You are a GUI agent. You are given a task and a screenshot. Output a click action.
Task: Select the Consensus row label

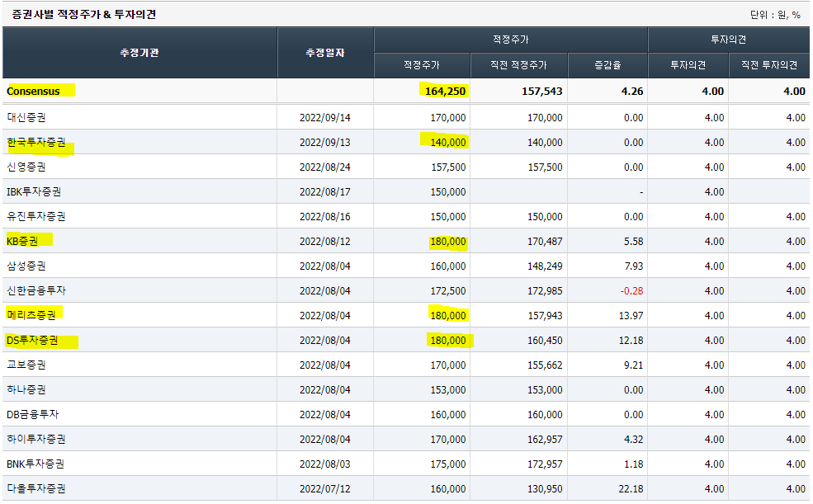pos(33,92)
